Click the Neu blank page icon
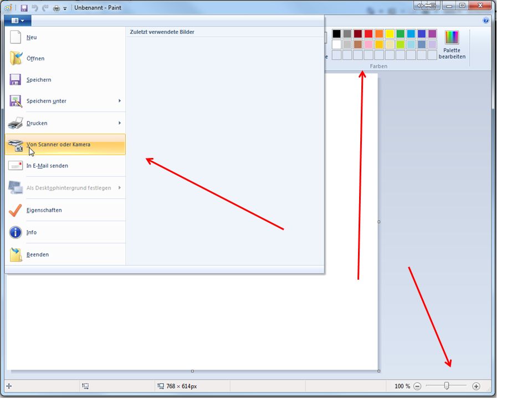The image size is (532, 399). point(16,37)
